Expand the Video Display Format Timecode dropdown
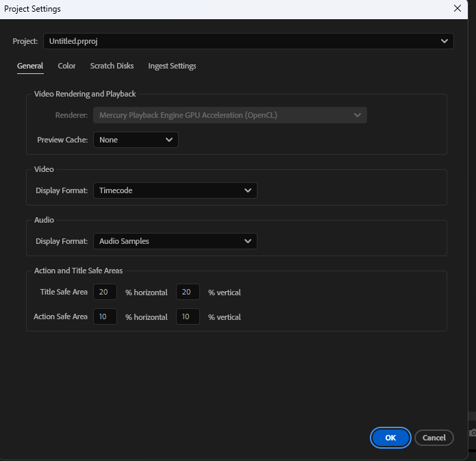Image resolution: width=476 pixels, height=461 pixels. pyautogui.click(x=175, y=190)
